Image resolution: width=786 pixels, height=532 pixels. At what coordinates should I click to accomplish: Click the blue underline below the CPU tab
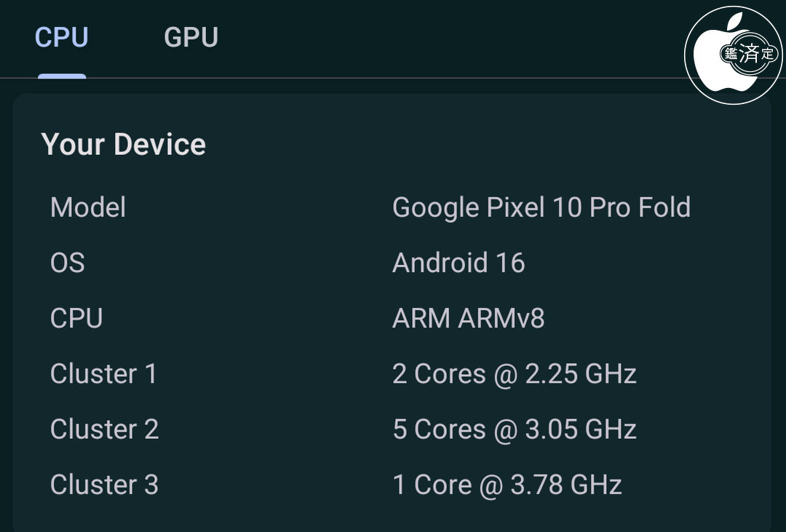(62, 76)
